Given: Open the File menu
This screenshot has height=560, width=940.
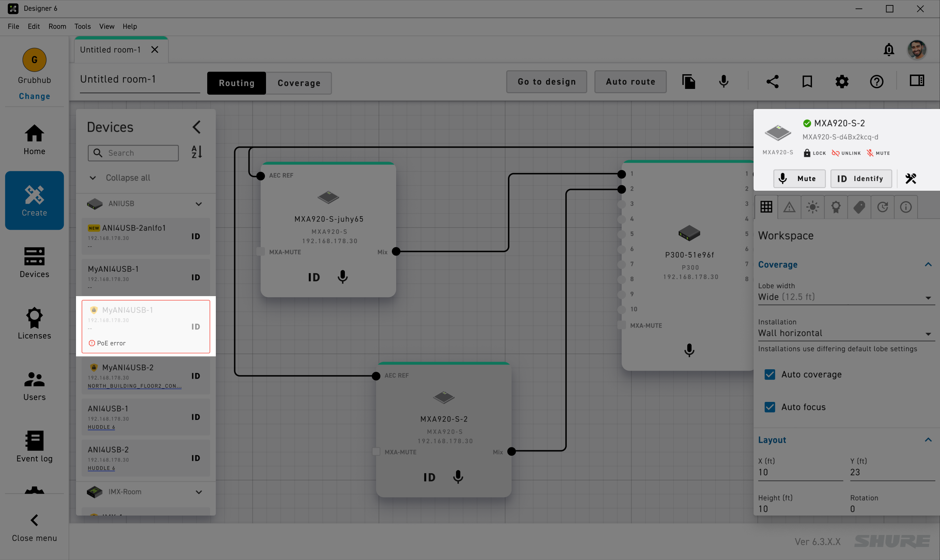Looking at the screenshot, I should [x=14, y=27].
